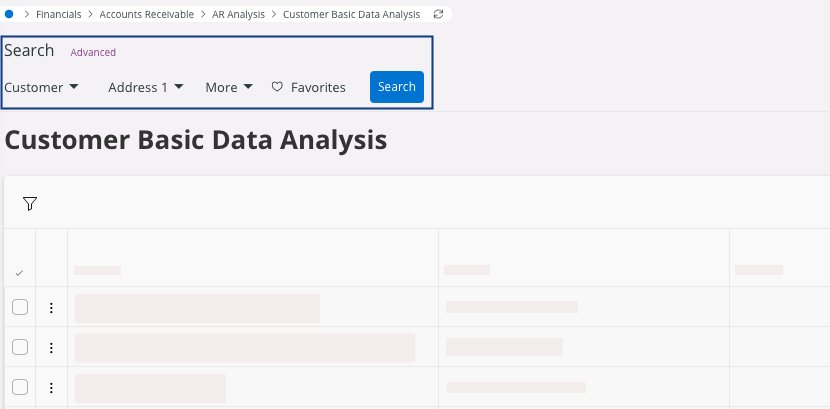
Task: Expand the Customer search dropdown
Action: [x=42, y=87]
